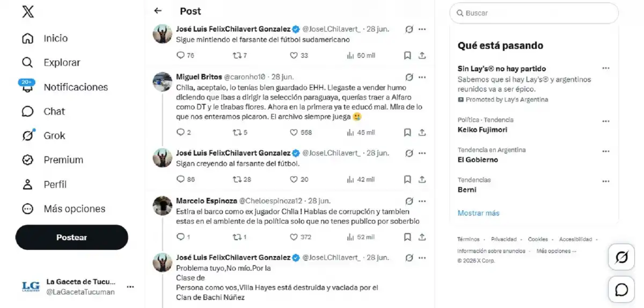
Task: Share the 'Sigan creyendo al farsante' tweet
Action: 422,180
